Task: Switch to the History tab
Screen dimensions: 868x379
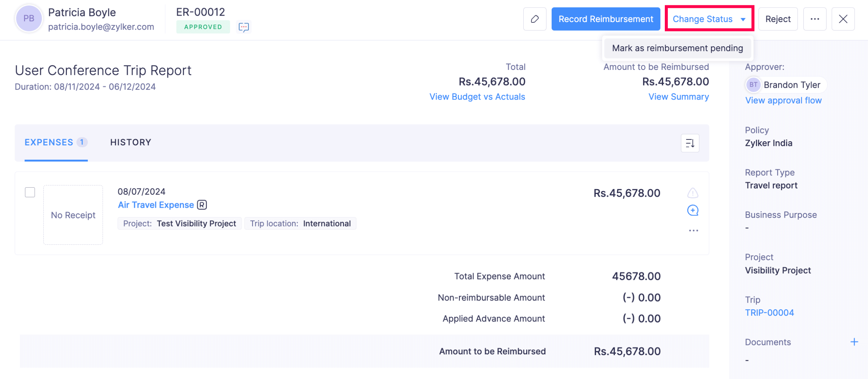Action: coord(130,142)
